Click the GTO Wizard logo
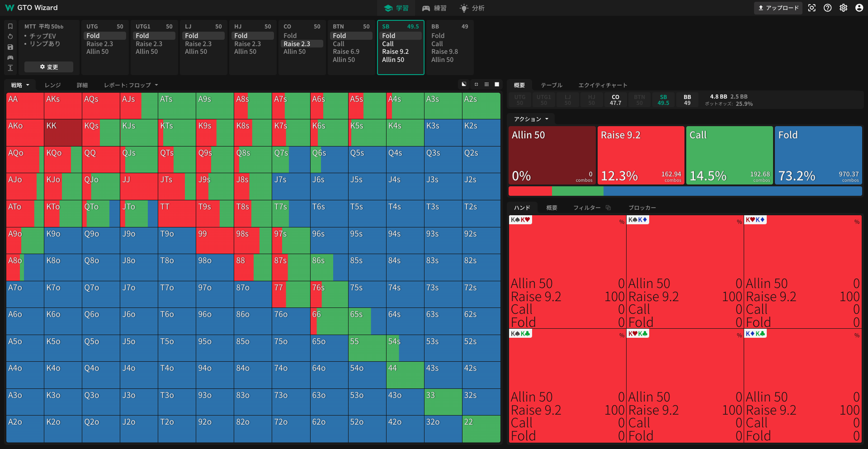Viewport: 868px width, 449px height. pos(32,8)
